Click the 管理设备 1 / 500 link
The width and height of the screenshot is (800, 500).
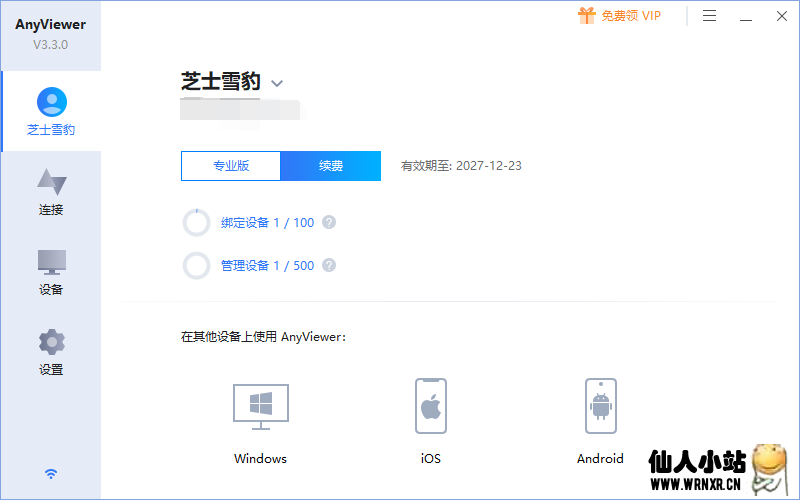[267, 265]
